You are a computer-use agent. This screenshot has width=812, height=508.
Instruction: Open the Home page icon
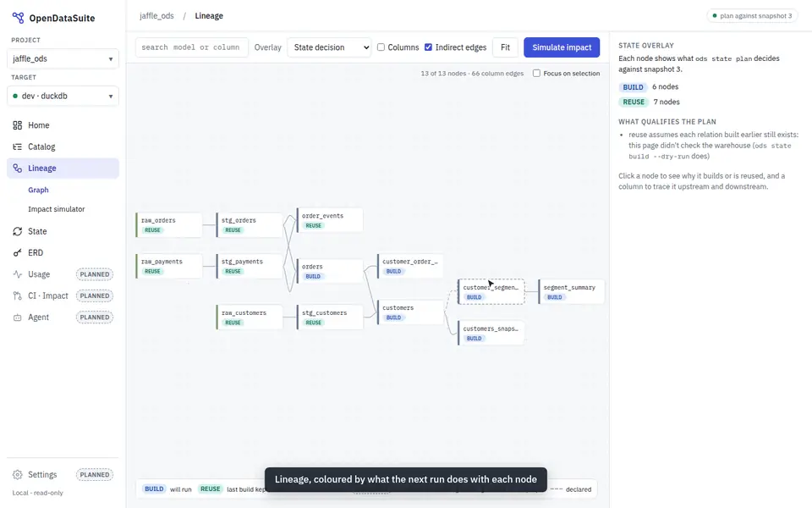click(18, 125)
